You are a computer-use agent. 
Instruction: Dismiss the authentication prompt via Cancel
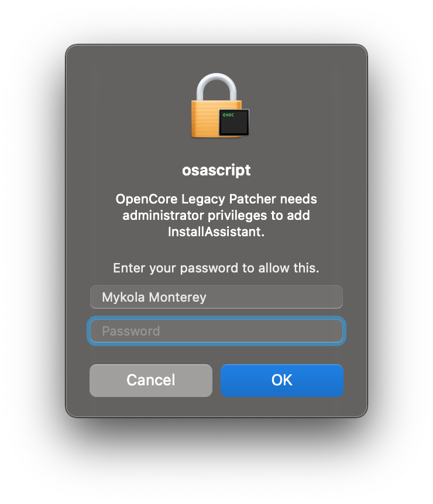150,380
